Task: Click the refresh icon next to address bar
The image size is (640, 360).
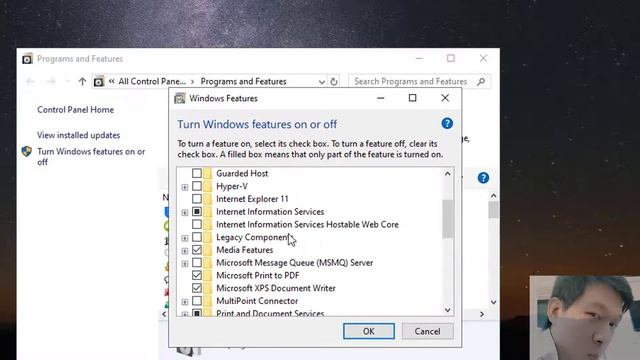Action: [x=334, y=82]
